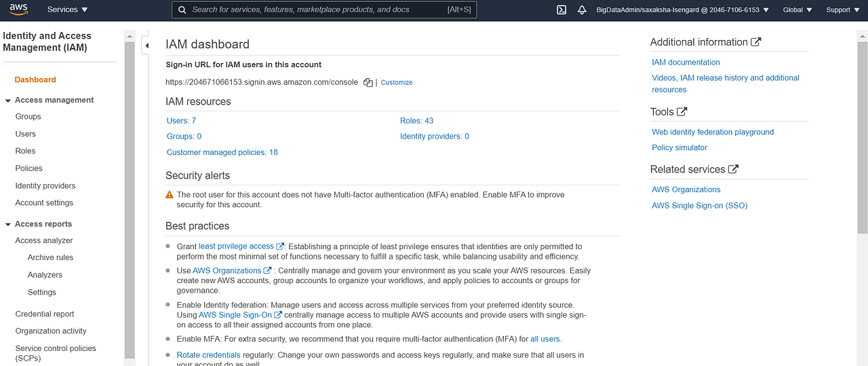Open Access analyzer in the sidebar
This screenshot has height=366, width=868.
[44, 240]
